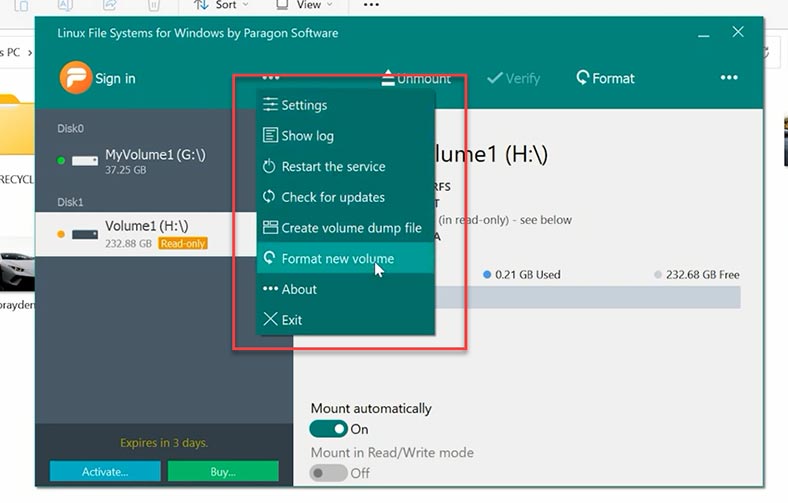Click the Format new volume icon
Image resolution: width=788 pixels, height=503 pixels.
pos(269,258)
